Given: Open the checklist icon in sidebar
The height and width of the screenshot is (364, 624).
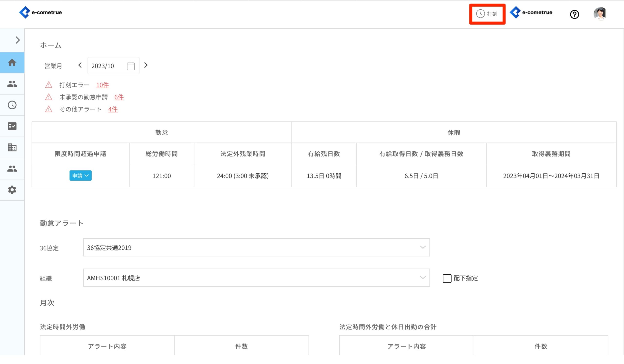Looking at the screenshot, I should tap(12, 126).
